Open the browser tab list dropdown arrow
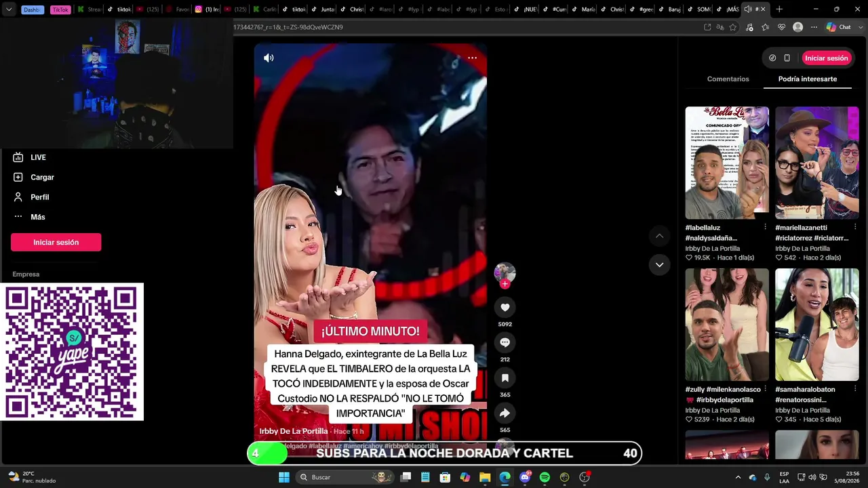 click(9, 9)
